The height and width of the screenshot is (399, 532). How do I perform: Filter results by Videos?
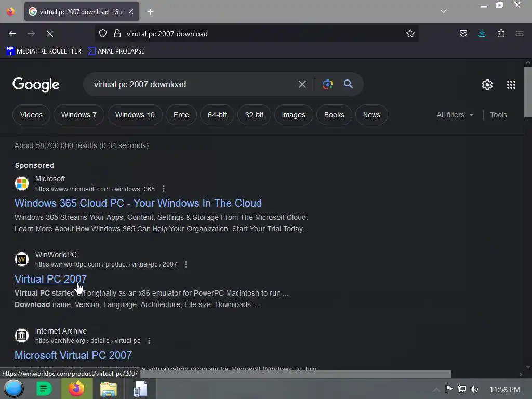pos(31,115)
